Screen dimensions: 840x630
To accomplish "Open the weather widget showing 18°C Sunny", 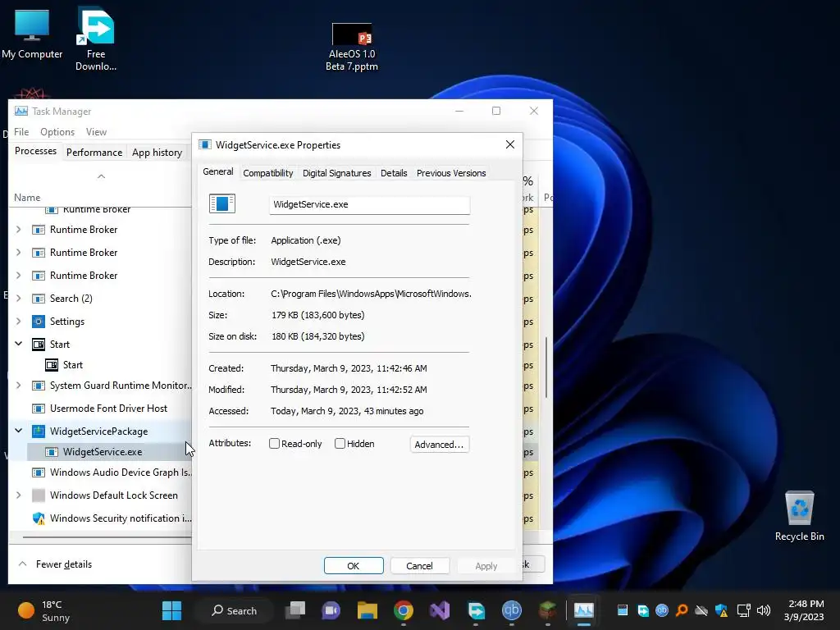I will pos(44,610).
